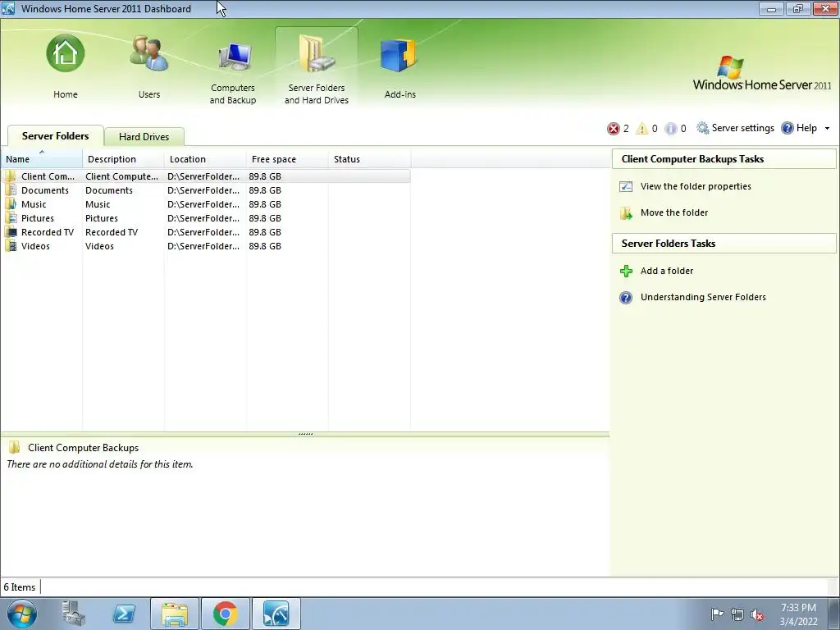
Task: Click View the folder properties link
Action: (696, 186)
